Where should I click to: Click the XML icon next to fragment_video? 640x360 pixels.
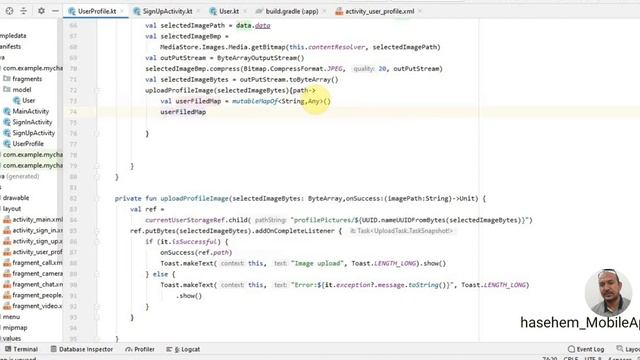[x=7, y=306]
